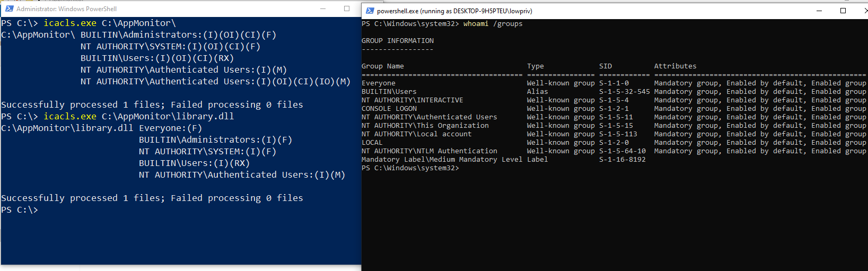Image resolution: width=868 pixels, height=271 pixels.
Task: Click the 'whoami /groups' command
Action: (493, 24)
